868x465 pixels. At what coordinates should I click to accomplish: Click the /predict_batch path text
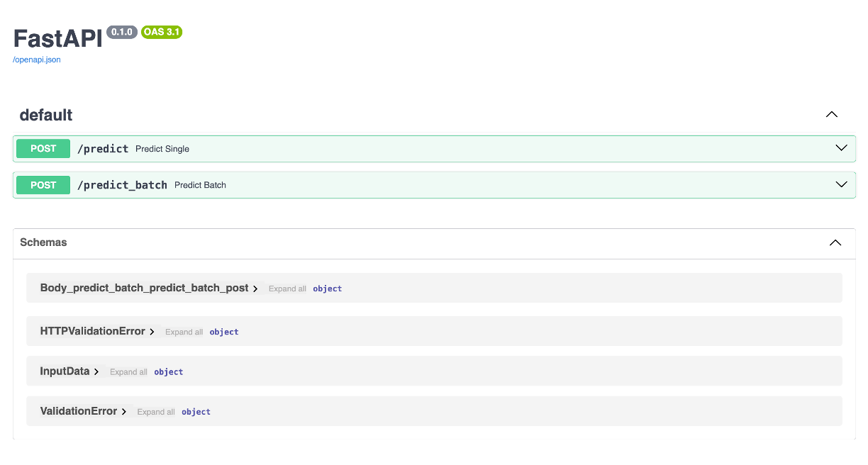click(x=122, y=185)
